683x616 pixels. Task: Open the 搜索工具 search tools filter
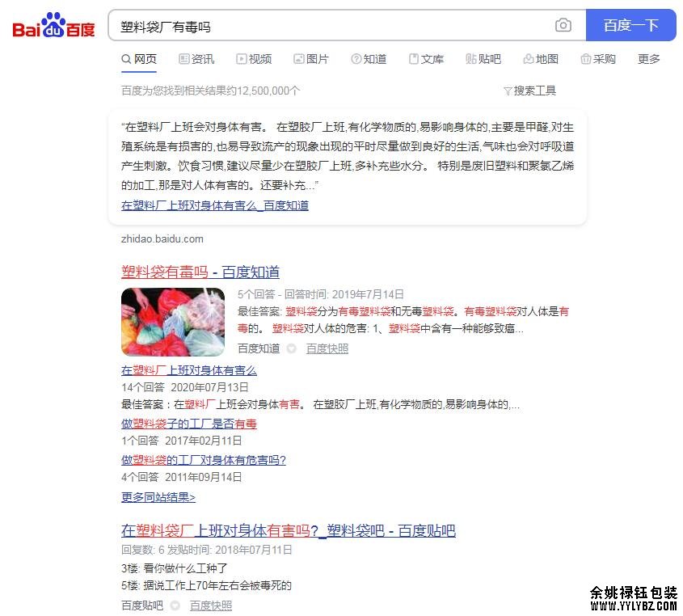[x=529, y=91]
